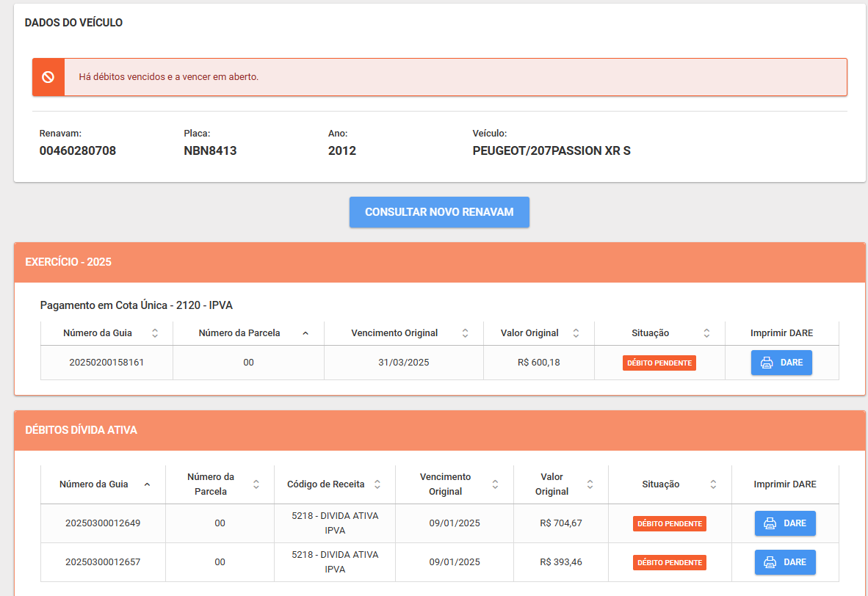868x596 pixels.
Task: Click the red prohibition alert icon
Action: pyautogui.click(x=48, y=77)
